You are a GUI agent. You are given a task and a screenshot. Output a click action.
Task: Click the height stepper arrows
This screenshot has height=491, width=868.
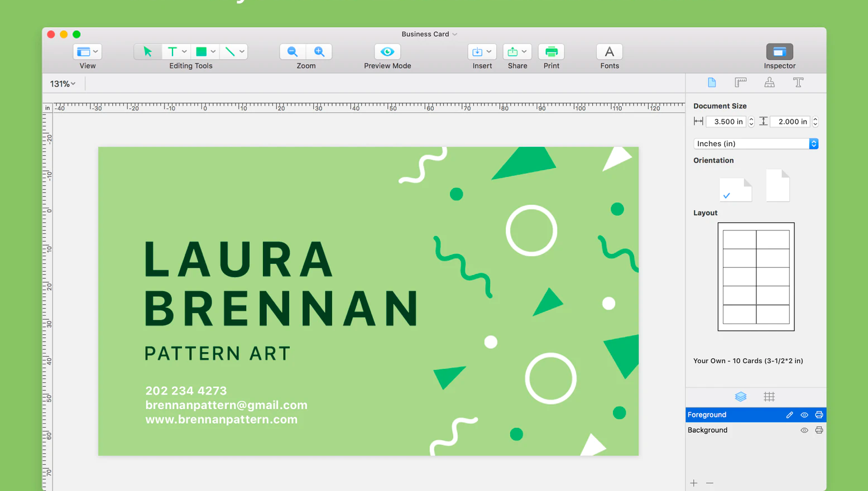(x=816, y=122)
